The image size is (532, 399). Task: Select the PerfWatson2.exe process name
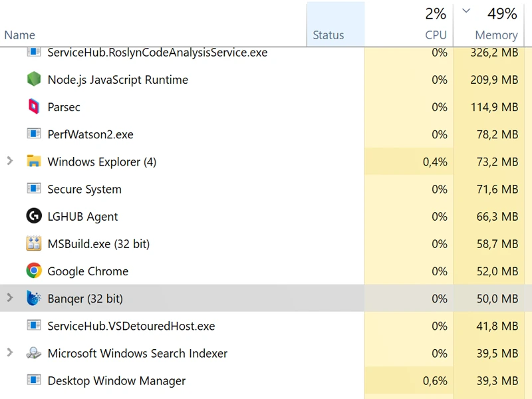90,134
